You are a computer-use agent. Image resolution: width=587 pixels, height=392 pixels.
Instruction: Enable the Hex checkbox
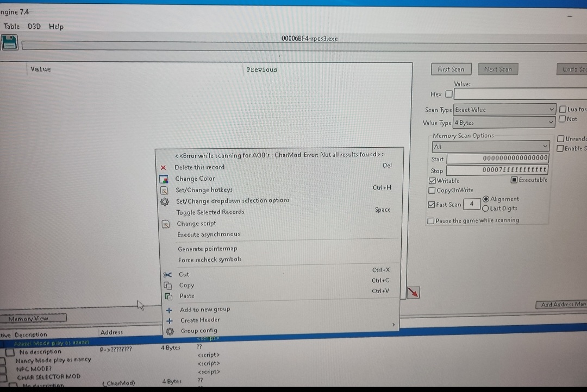click(448, 94)
